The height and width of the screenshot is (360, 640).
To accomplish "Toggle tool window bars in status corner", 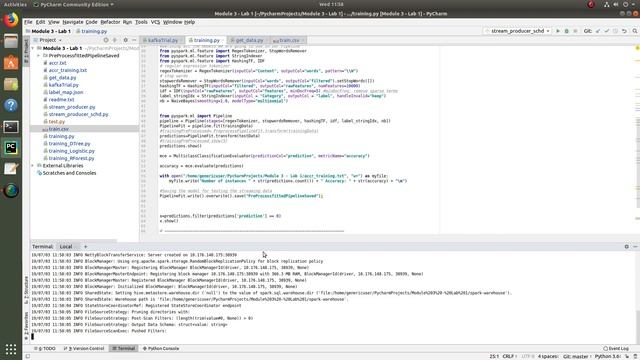I will (x=28, y=356).
